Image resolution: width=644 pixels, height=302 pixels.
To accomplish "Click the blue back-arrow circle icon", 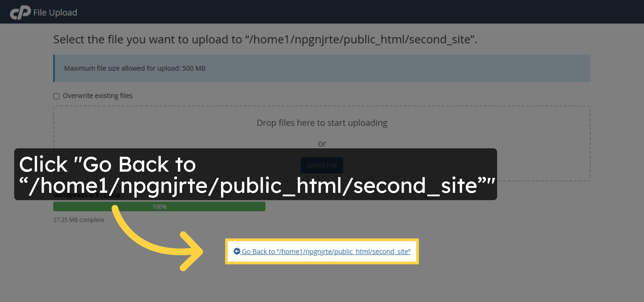I will [x=237, y=251].
